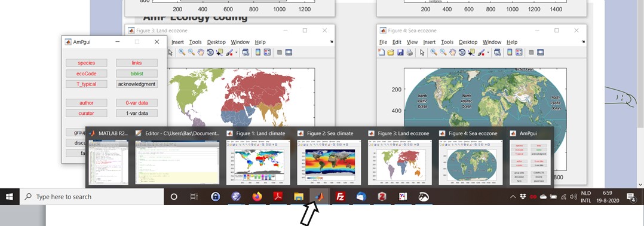
Task: Print Figure 4 using the printer icon
Action: tap(409, 53)
